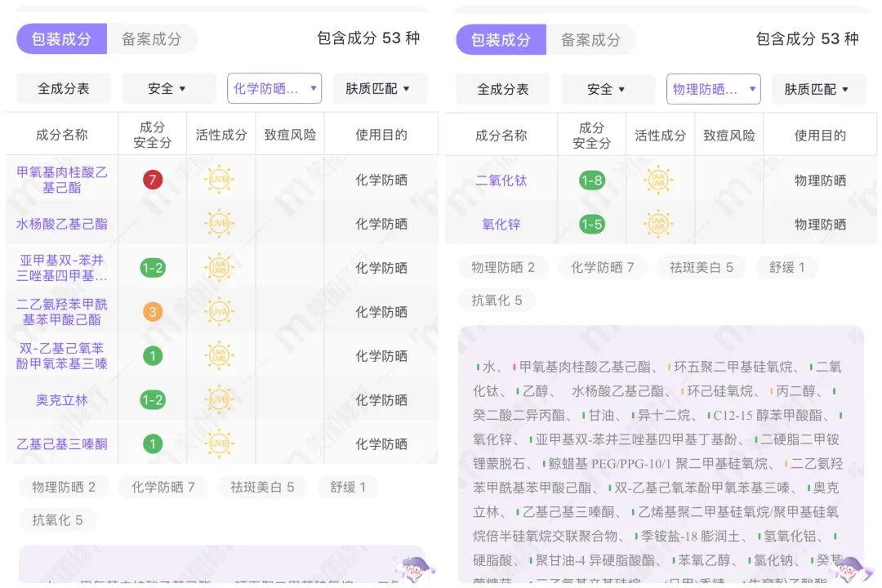Image resolution: width=882 pixels, height=588 pixels.
Task: Switch to 备案成分 tab in left screenshot
Action: (x=152, y=39)
